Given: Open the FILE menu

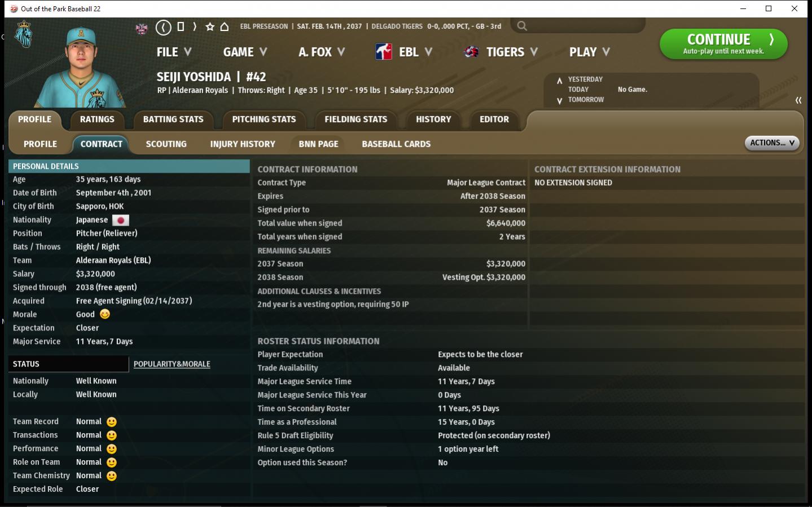Looking at the screenshot, I should [x=174, y=52].
